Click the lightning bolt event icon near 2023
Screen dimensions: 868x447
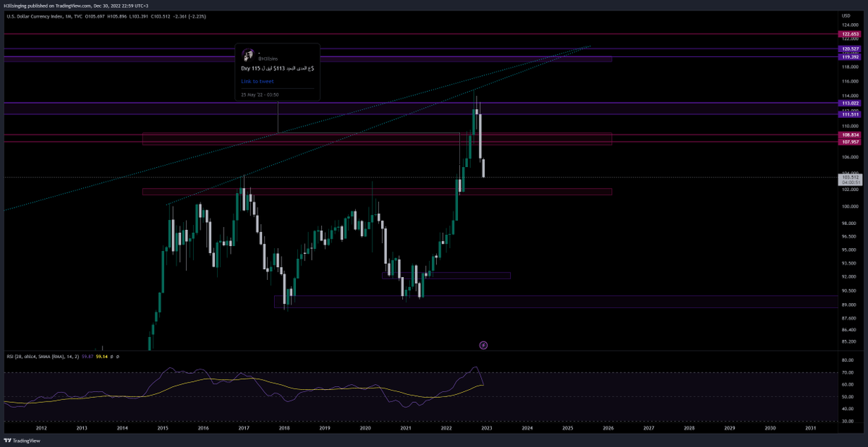[x=483, y=346]
